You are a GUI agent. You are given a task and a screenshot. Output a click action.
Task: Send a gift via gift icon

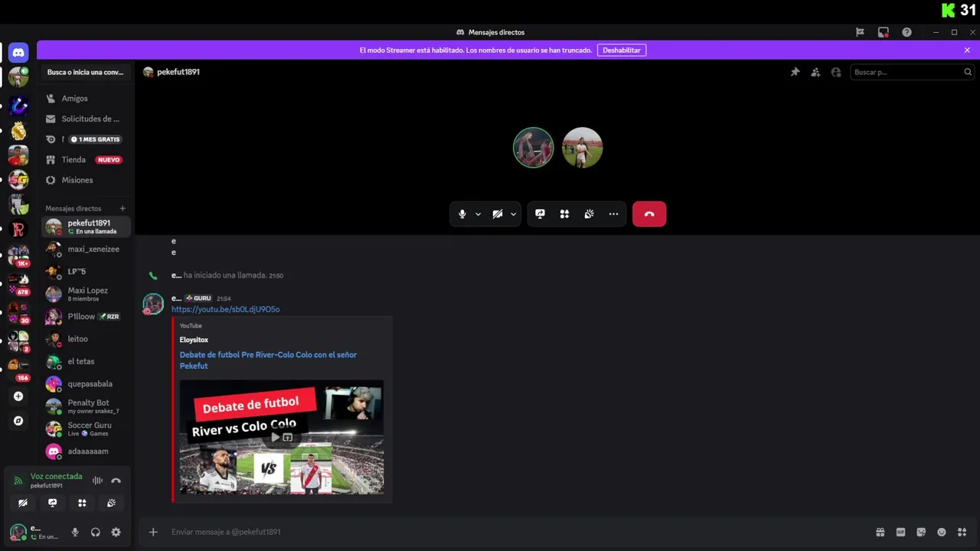[880, 532]
